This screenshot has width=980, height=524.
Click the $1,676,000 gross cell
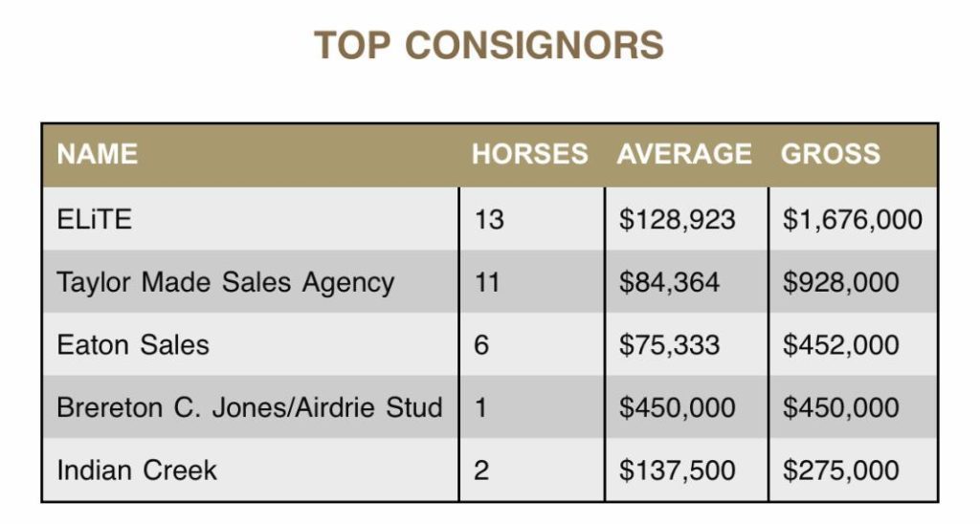pos(853,219)
